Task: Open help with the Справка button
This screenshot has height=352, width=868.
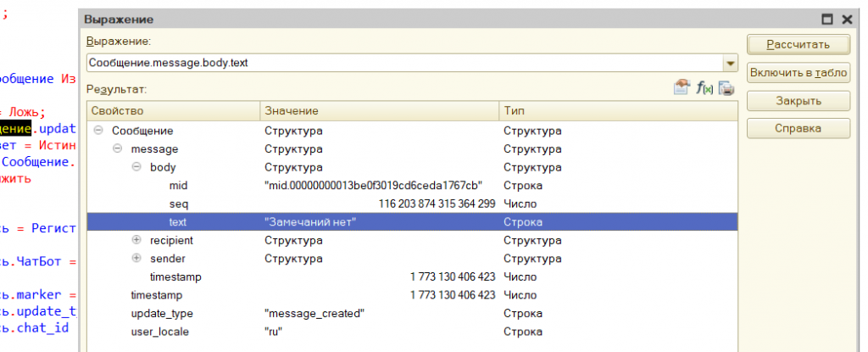Action: click(798, 129)
